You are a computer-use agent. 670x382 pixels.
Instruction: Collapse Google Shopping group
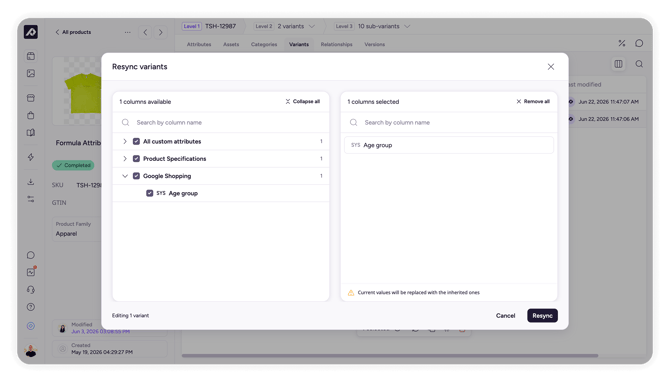coord(125,176)
